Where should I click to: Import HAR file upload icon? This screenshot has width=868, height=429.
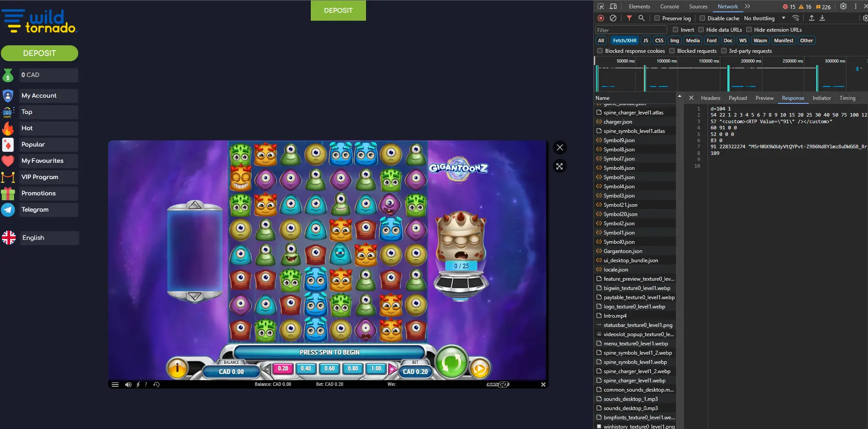[812, 18]
